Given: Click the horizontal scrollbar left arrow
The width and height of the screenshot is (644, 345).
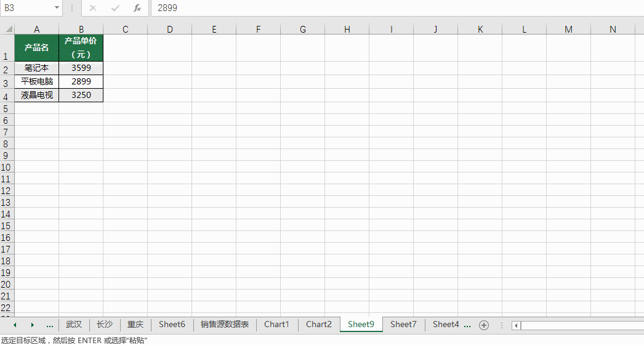Looking at the screenshot, I should point(517,326).
